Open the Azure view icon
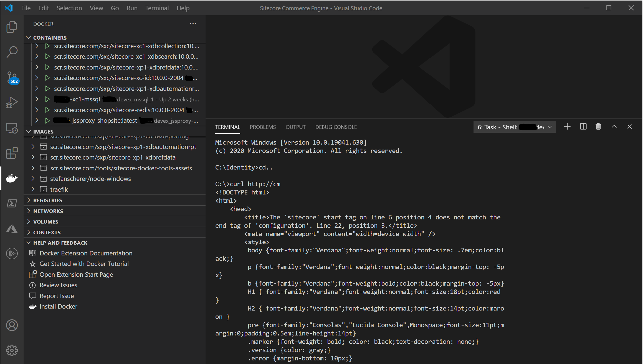Image resolution: width=643 pixels, height=364 pixels. pos(12,229)
